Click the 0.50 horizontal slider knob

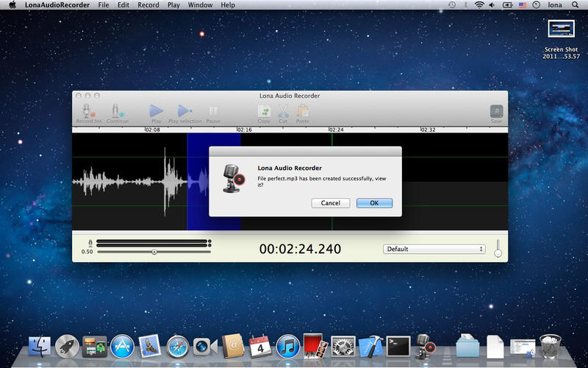tap(154, 252)
